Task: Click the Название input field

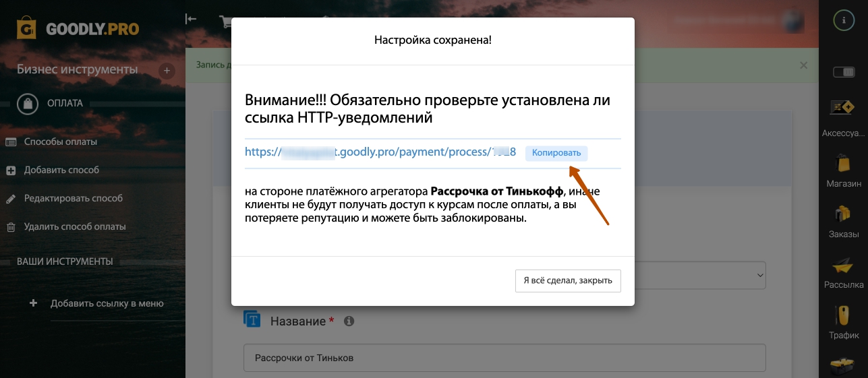Action: [x=504, y=358]
